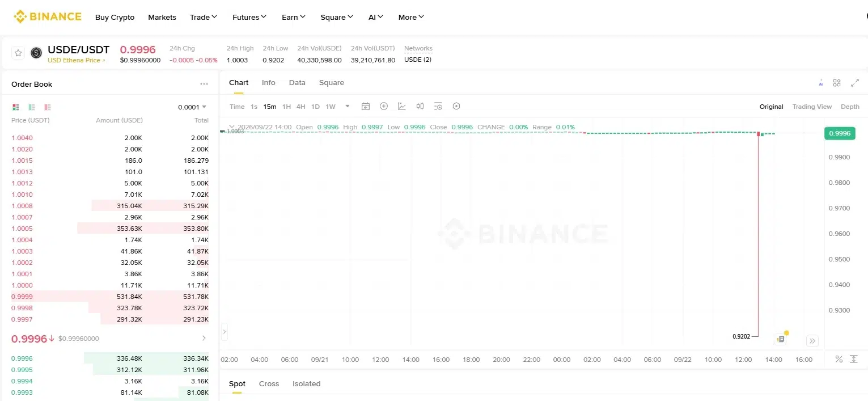Open the technical indicators icon
868x401 pixels.
tap(402, 106)
